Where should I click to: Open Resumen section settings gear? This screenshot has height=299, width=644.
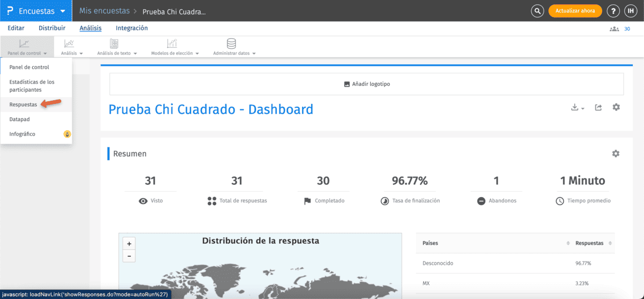click(616, 154)
